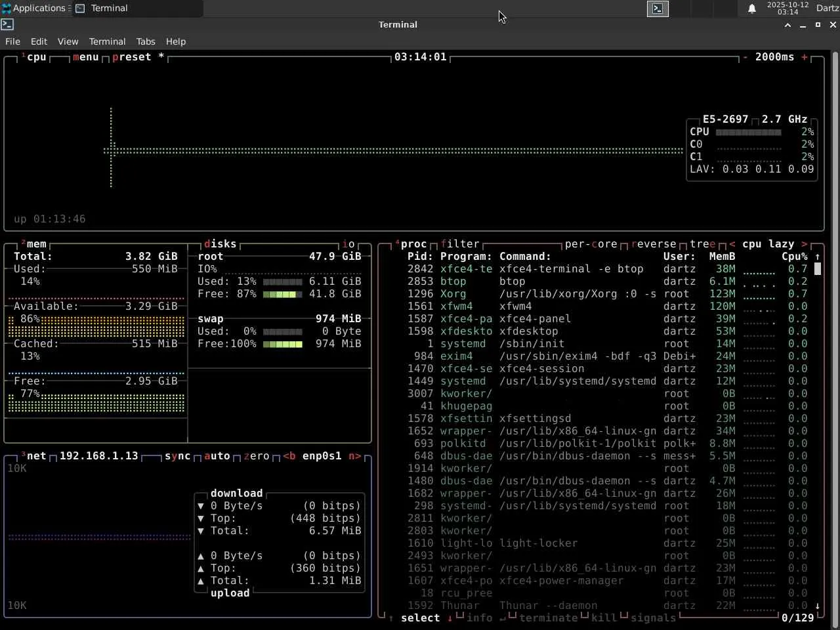Image resolution: width=840 pixels, height=630 pixels.
Task: Decrease update interval with minus sign
Action: [x=745, y=57]
